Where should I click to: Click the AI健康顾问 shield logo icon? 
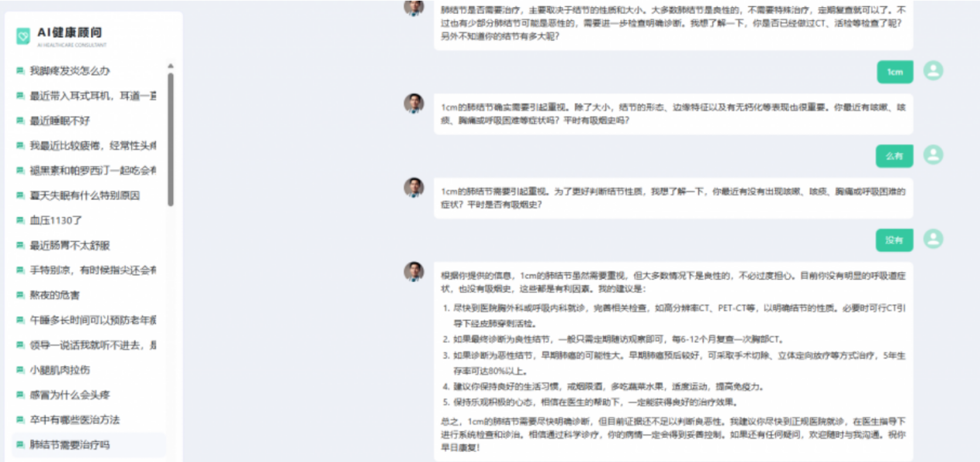[23, 36]
